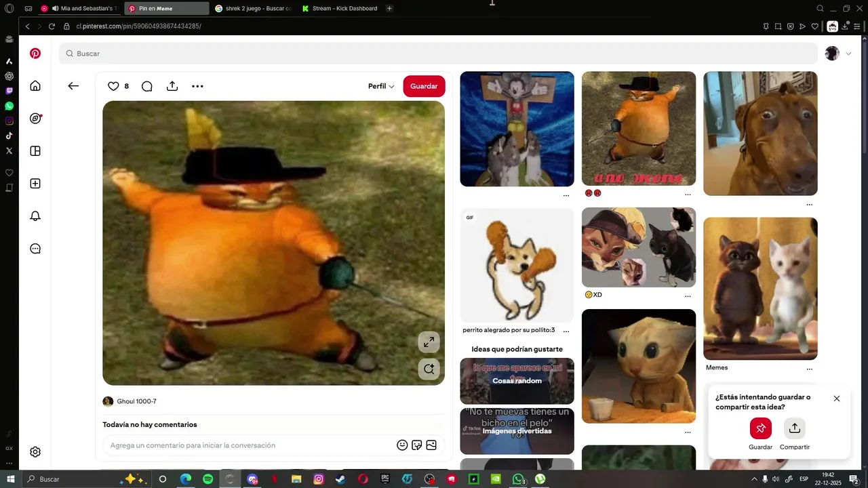The height and width of the screenshot is (488, 868).
Task: Open Cosas random idea card
Action: pos(517,381)
